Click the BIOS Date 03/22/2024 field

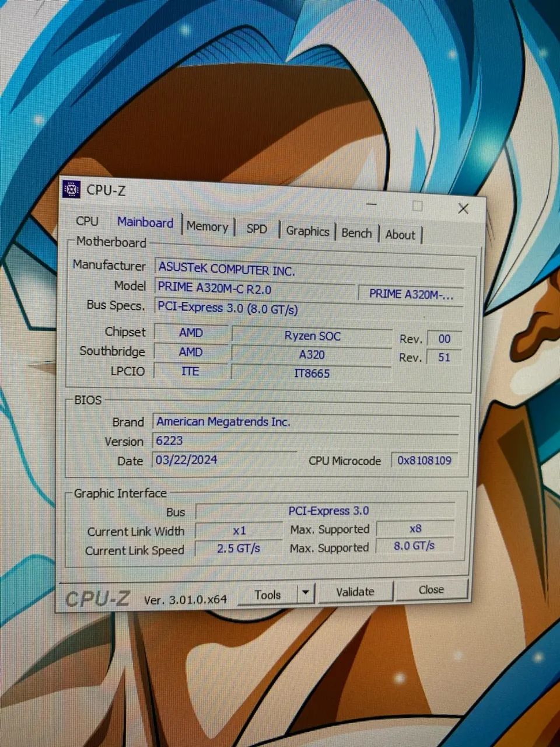225,460
